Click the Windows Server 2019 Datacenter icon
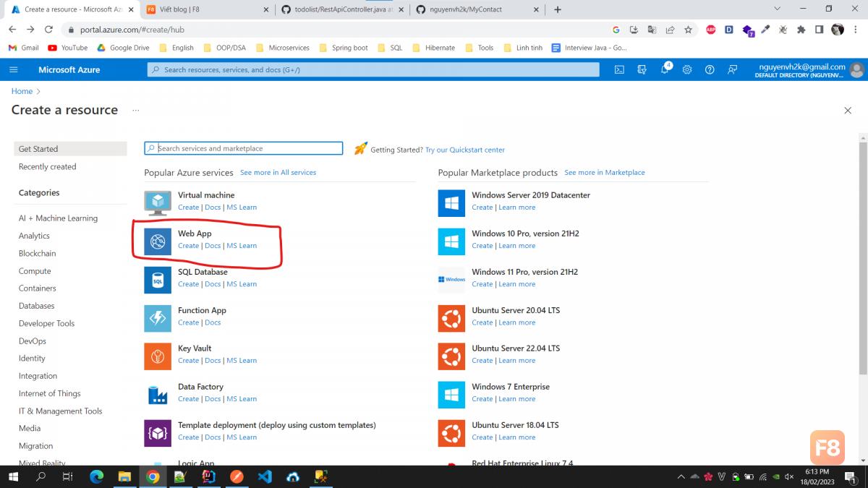 (451, 203)
